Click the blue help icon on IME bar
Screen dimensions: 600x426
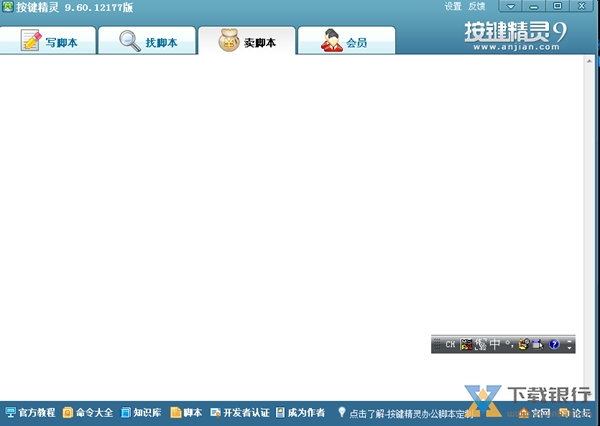(554, 344)
